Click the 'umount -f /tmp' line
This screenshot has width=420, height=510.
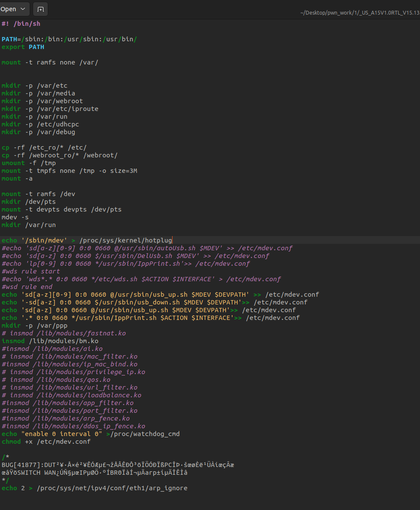[28, 163]
